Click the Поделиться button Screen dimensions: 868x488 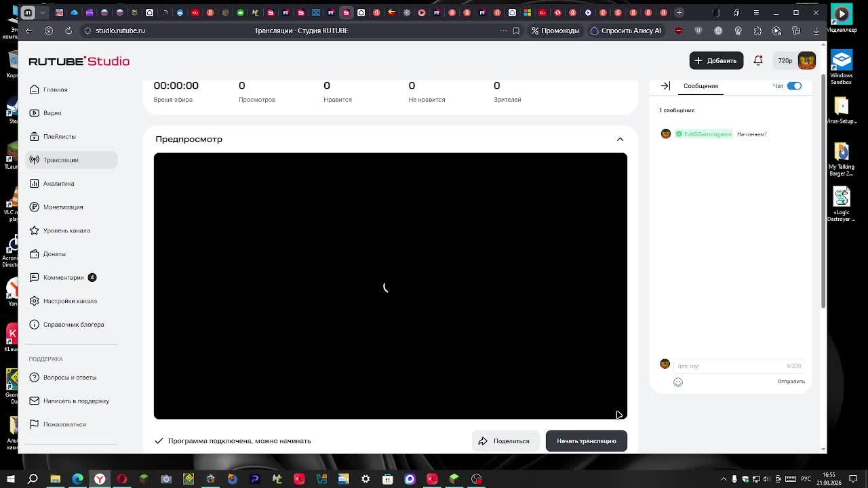pos(505,441)
